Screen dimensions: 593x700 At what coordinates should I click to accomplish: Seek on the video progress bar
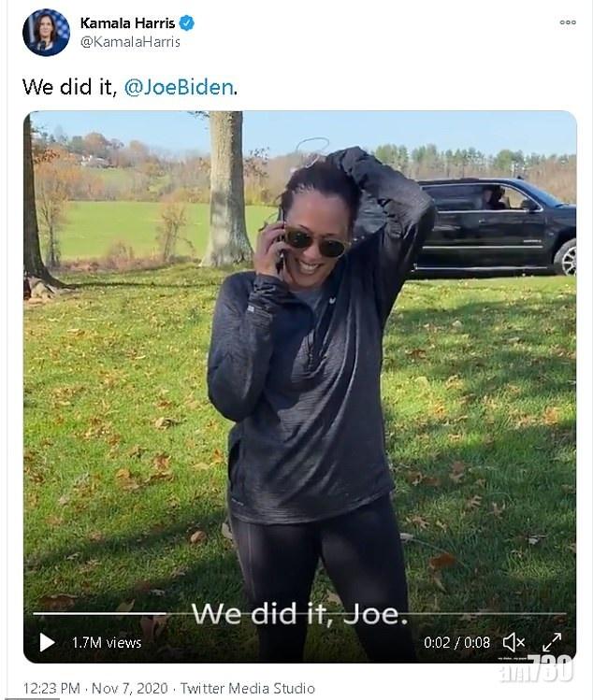[299, 614]
